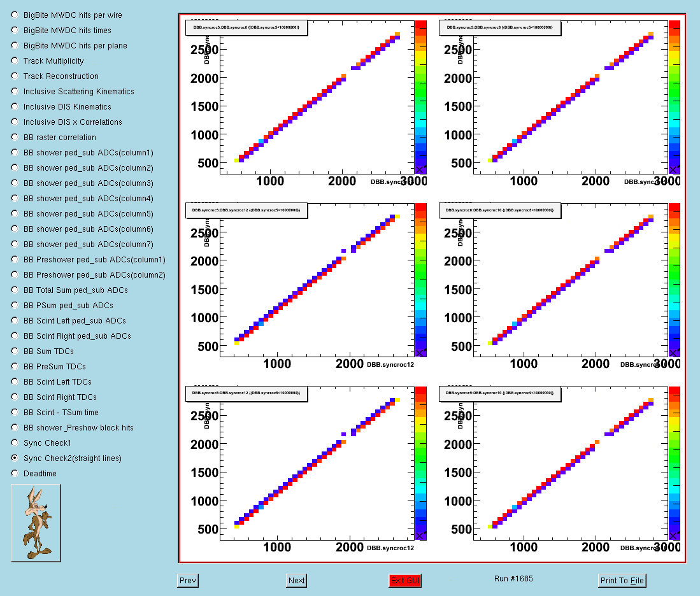Go to previous page with Prev
This screenshot has width=700, height=596.
pyautogui.click(x=187, y=580)
